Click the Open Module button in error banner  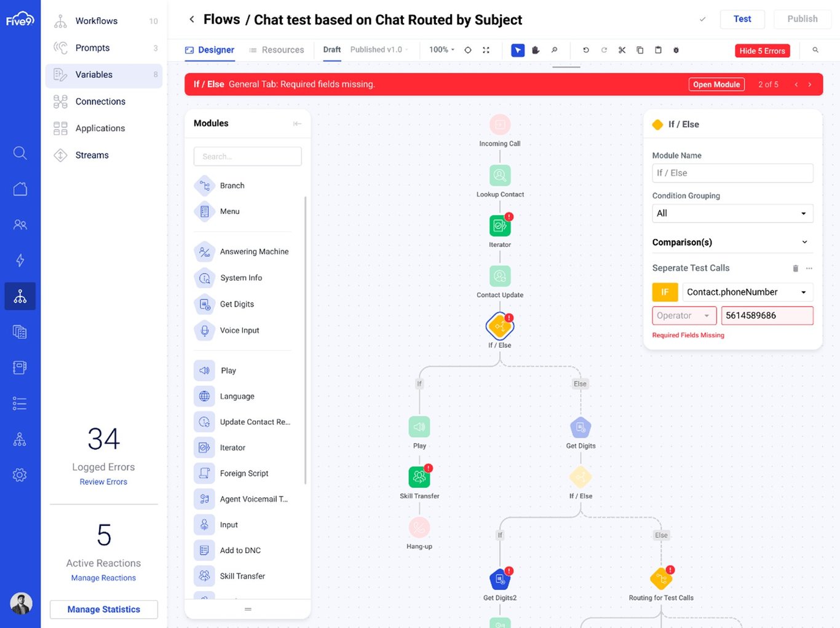(716, 84)
